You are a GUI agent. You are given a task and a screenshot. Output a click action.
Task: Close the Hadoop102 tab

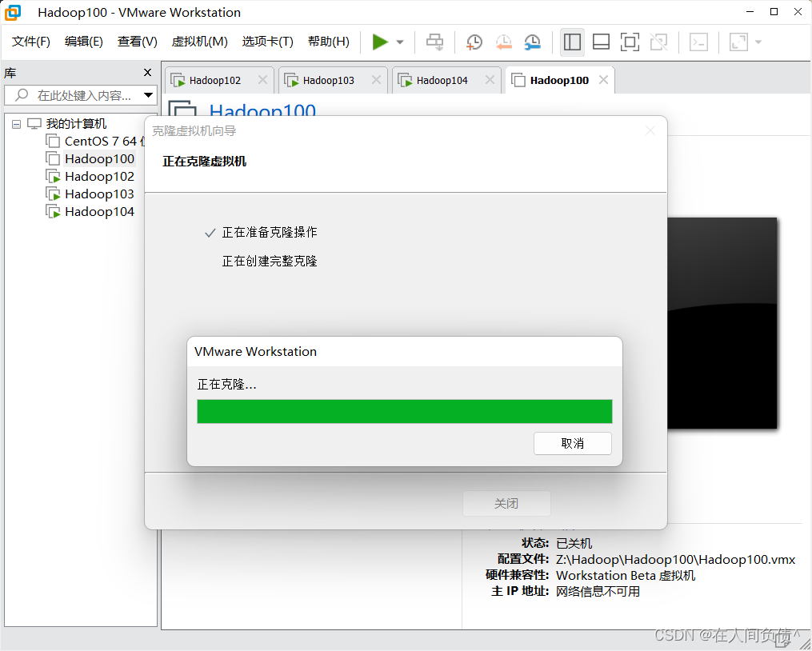pos(262,80)
